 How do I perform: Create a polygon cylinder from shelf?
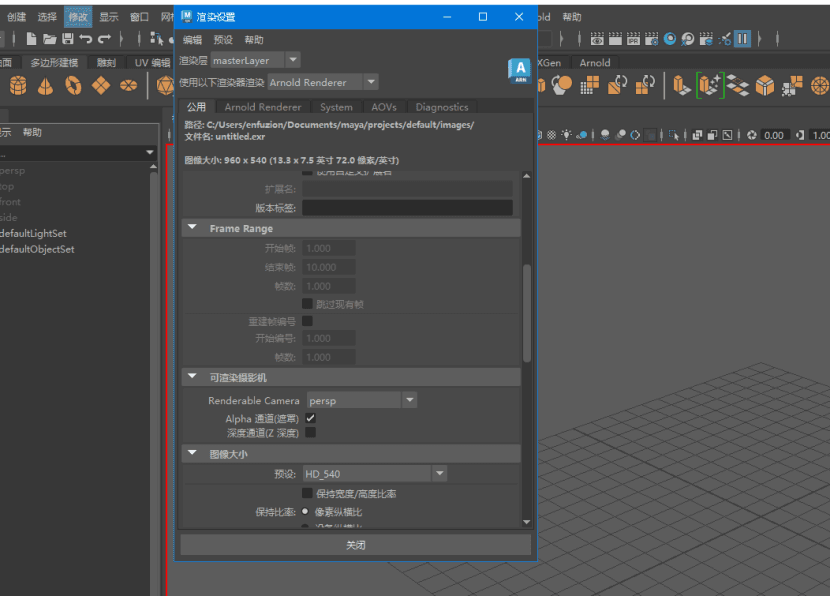(18, 85)
